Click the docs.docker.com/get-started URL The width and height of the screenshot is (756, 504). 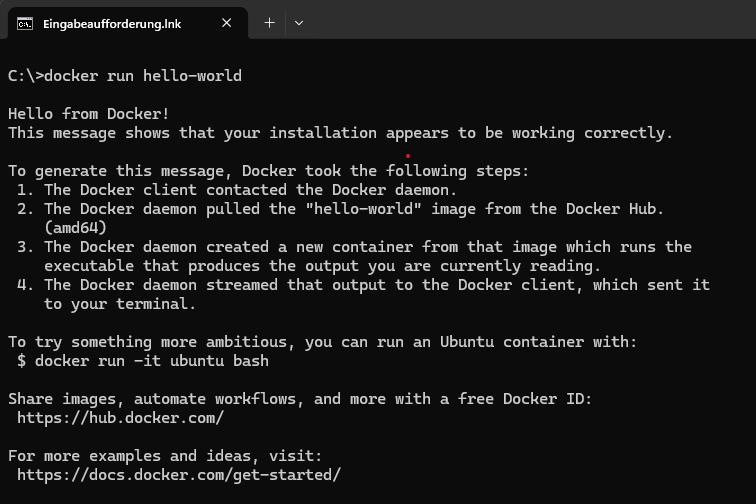pos(179,475)
